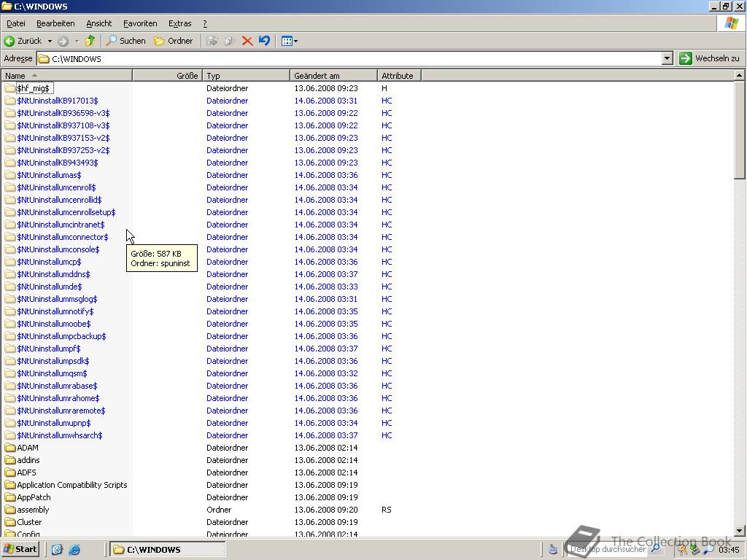Select the $NtUninstallumcenrollsetup$ folder name
The image size is (747, 560).
[66, 212]
